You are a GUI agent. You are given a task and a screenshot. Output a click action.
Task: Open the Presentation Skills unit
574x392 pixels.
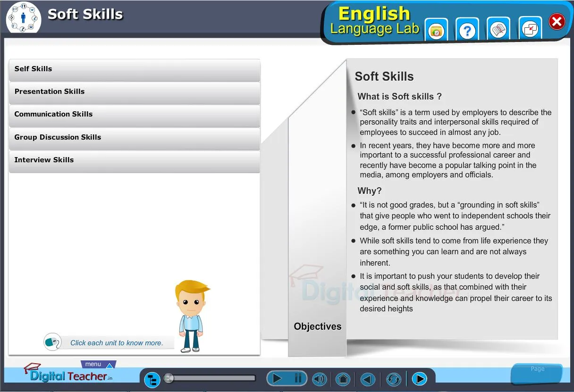(x=134, y=92)
